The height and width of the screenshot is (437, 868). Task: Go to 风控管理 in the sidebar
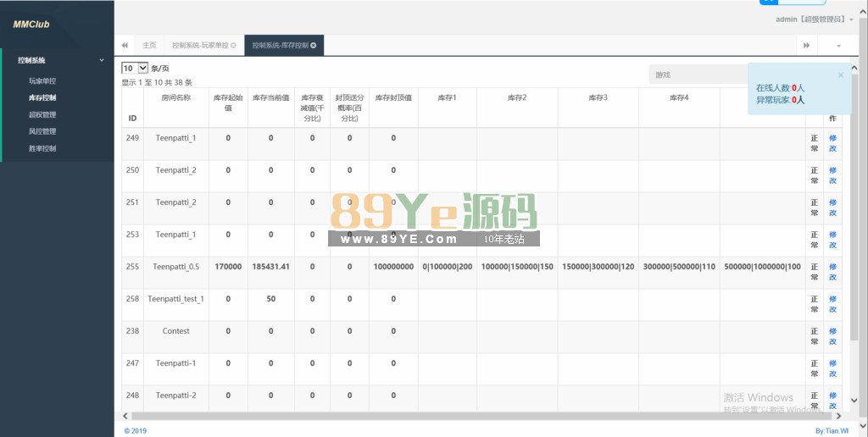pos(42,131)
